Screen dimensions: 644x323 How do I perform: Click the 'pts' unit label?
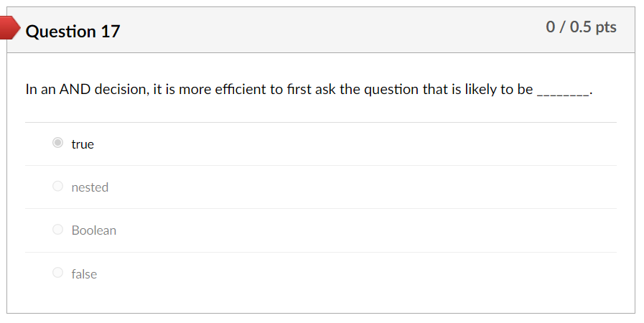606,27
